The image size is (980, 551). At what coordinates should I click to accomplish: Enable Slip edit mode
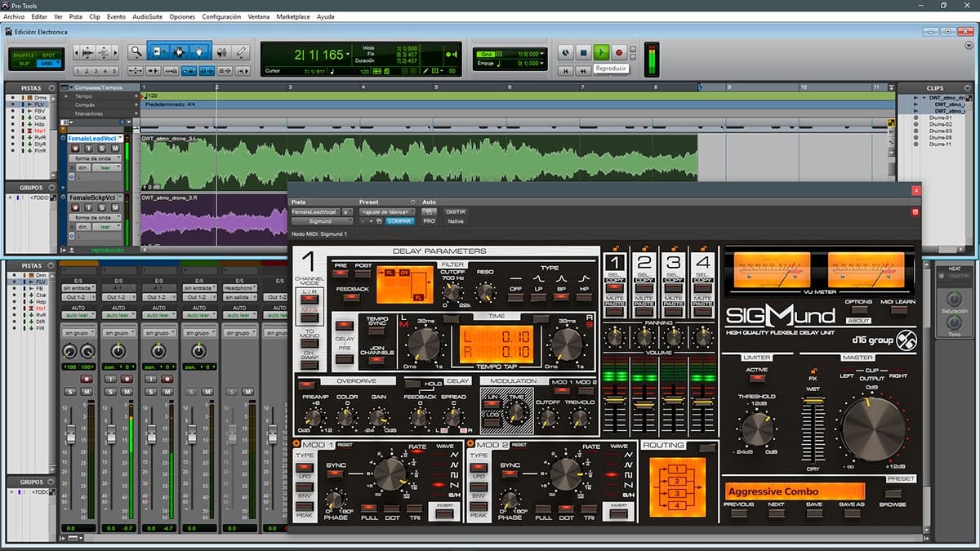pyautogui.click(x=23, y=63)
